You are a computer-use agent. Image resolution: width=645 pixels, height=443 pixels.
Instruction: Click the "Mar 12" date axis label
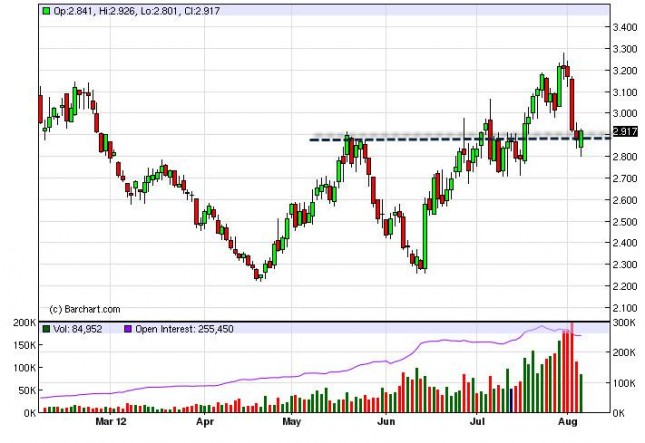111,422
